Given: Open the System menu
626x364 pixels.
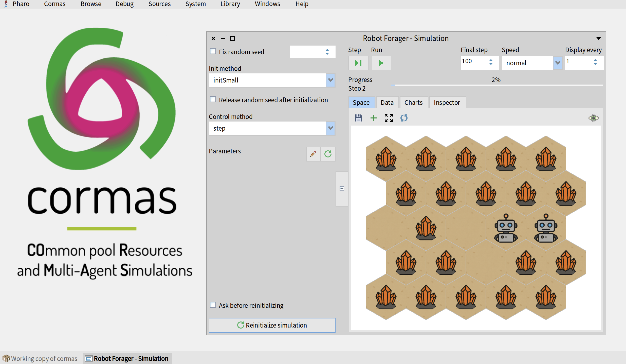Looking at the screenshot, I should pyautogui.click(x=195, y=4).
